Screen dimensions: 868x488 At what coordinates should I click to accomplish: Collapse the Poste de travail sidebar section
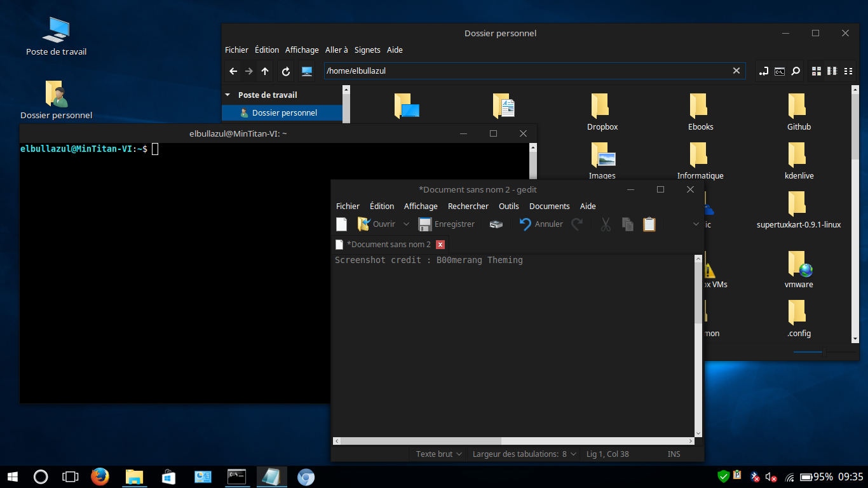click(x=227, y=94)
